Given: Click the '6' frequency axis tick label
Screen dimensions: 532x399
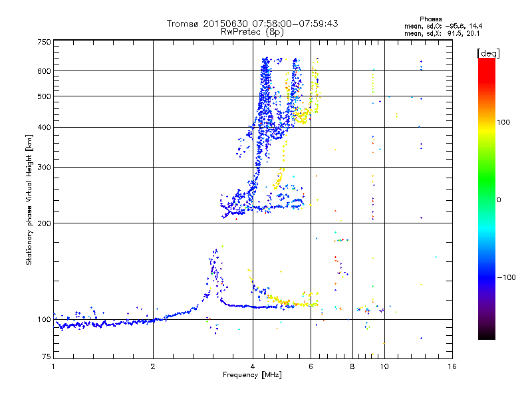Looking at the screenshot, I should click(x=311, y=366).
